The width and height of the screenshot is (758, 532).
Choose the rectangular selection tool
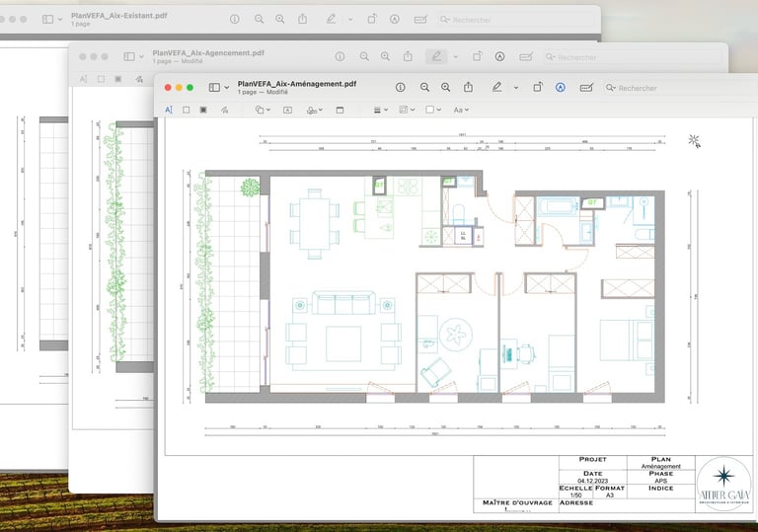[x=186, y=110]
